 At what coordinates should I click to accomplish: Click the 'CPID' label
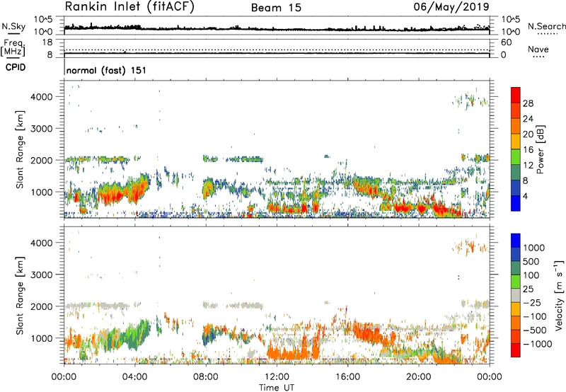16,67
